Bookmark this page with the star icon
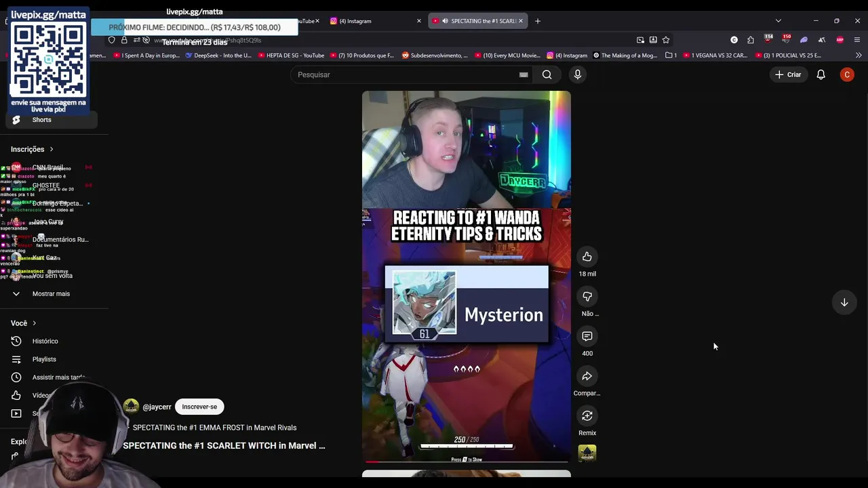This screenshot has height=488, width=868. click(x=666, y=40)
